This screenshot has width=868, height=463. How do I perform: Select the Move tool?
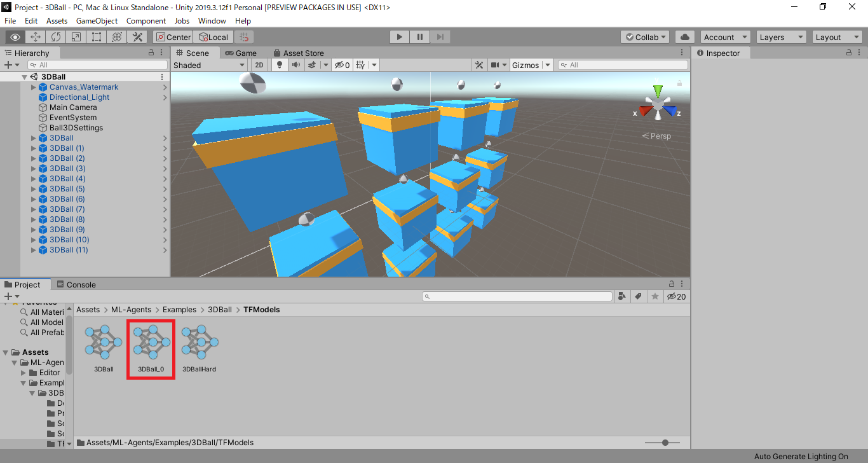tap(36, 37)
